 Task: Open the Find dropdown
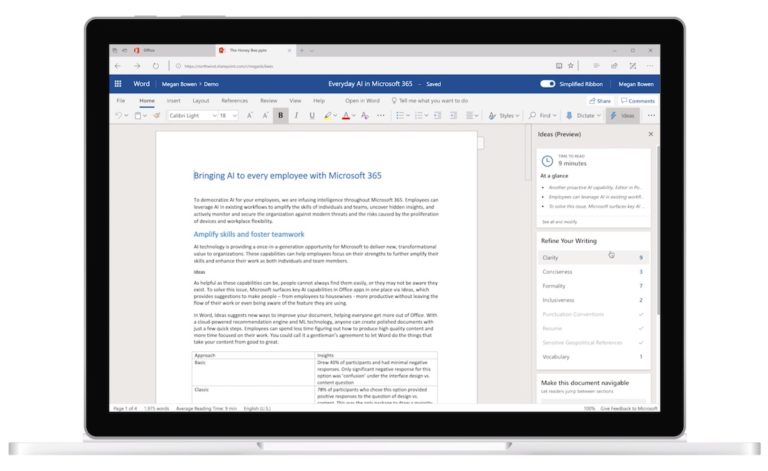pyautogui.click(x=542, y=116)
